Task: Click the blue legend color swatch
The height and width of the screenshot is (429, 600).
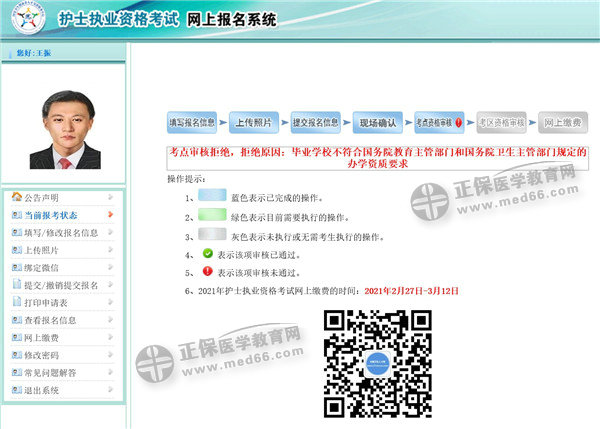Action: pos(211,199)
